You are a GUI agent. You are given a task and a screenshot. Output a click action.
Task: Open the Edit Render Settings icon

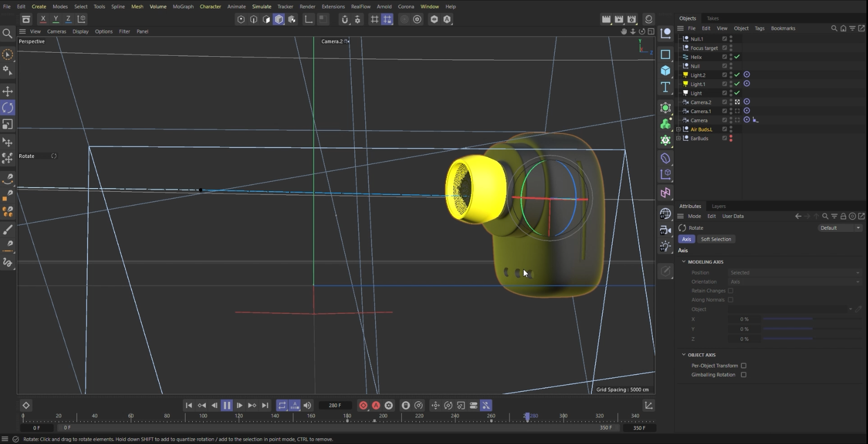631,19
